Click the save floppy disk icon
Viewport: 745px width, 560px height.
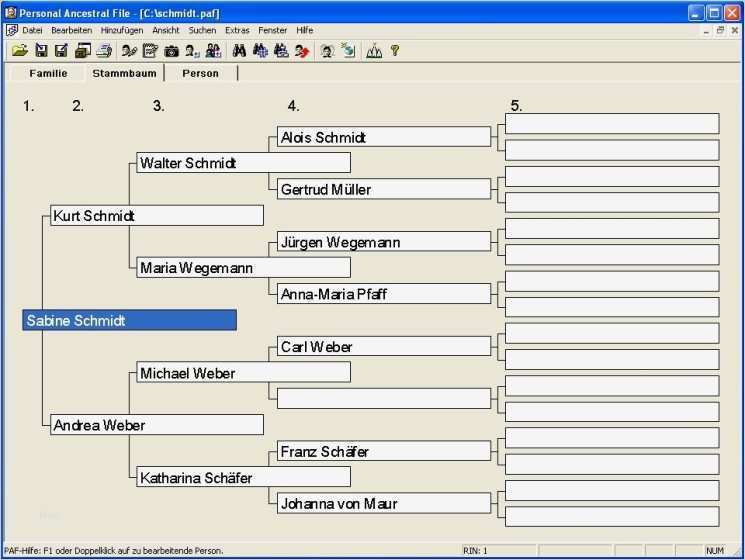[41, 50]
